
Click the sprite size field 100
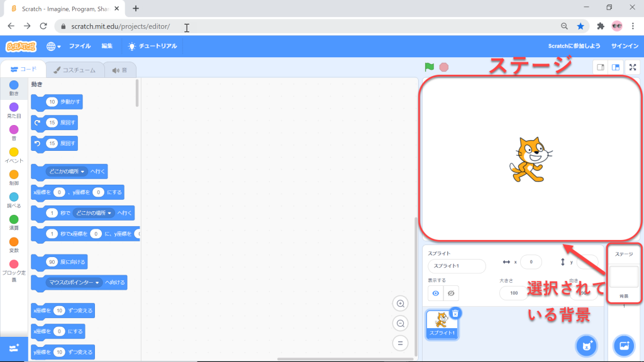[513, 293]
